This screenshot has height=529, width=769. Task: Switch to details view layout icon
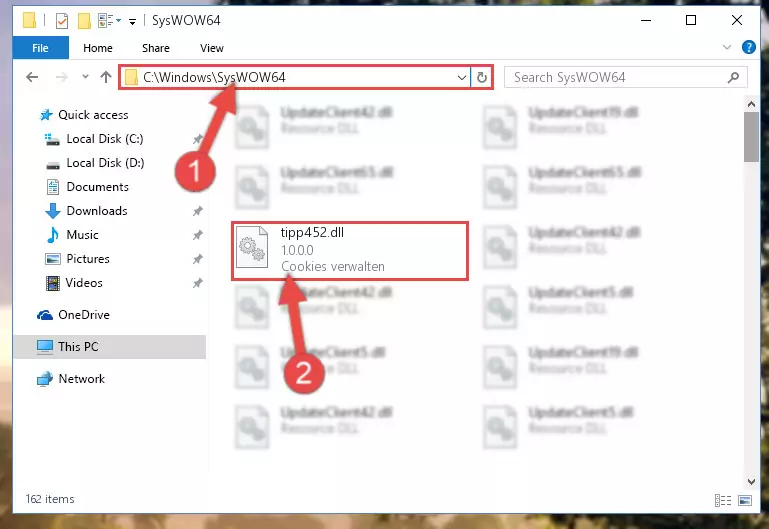click(722, 500)
